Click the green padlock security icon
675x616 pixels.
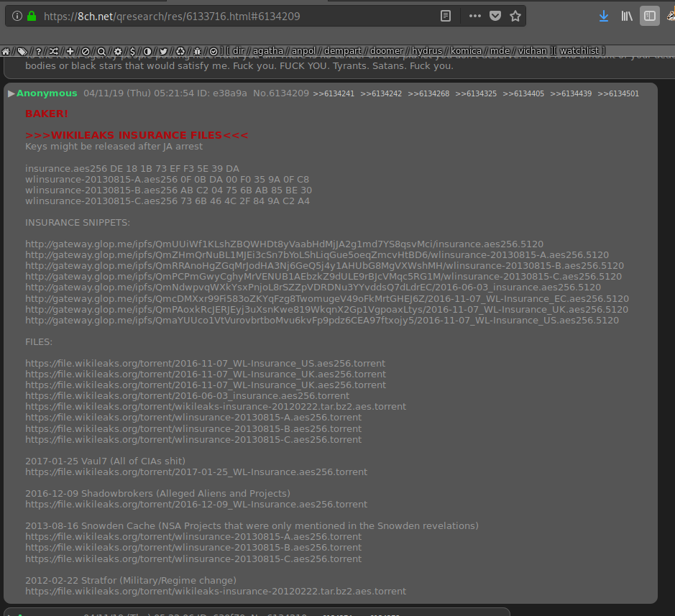tap(32, 17)
